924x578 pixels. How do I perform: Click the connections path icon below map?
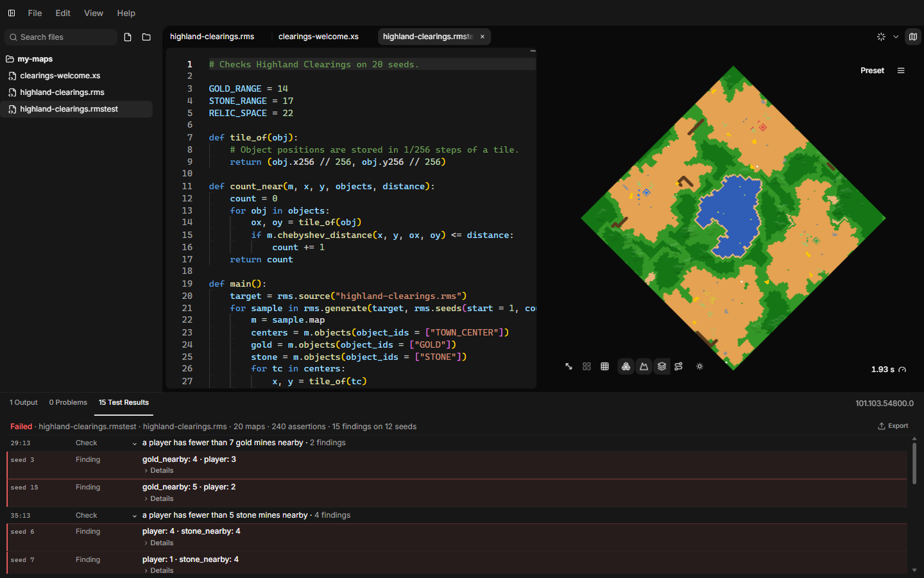679,366
